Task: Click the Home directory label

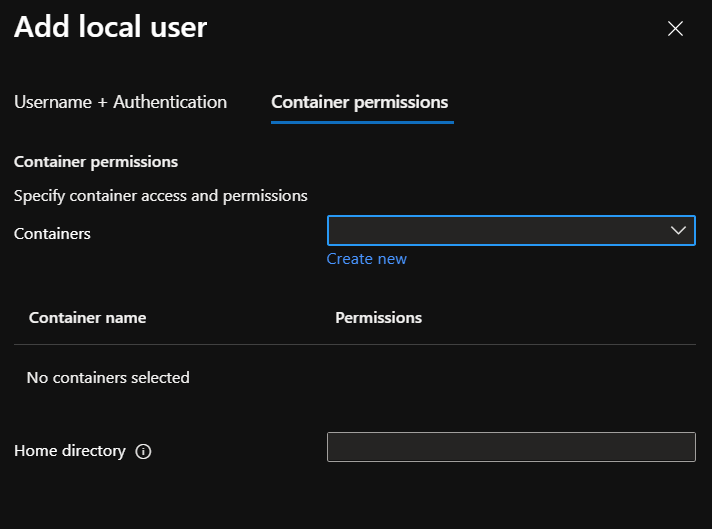Action: coord(70,451)
